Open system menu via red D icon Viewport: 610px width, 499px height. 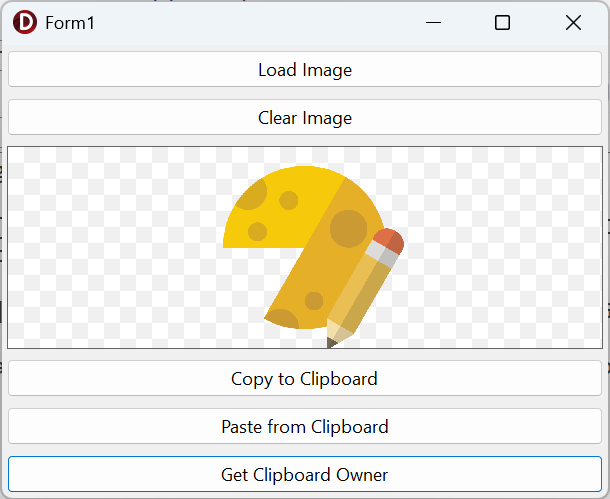25,23
